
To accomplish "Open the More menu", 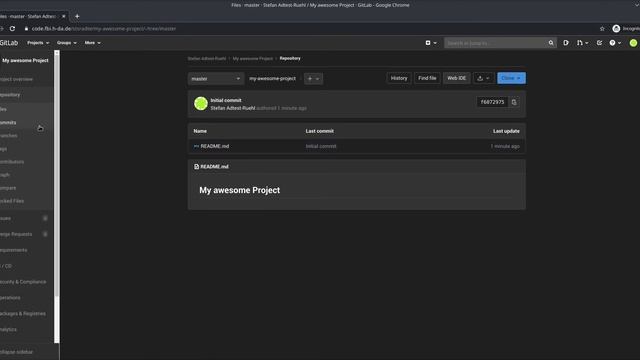I will [92, 43].
